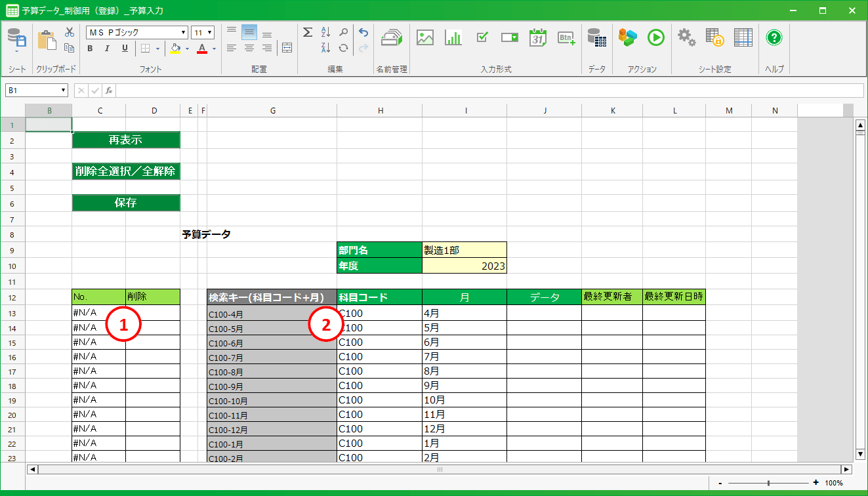Viewport: 868px width, 496px height.
Task: Insert a calendar date picker control
Action: [538, 38]
